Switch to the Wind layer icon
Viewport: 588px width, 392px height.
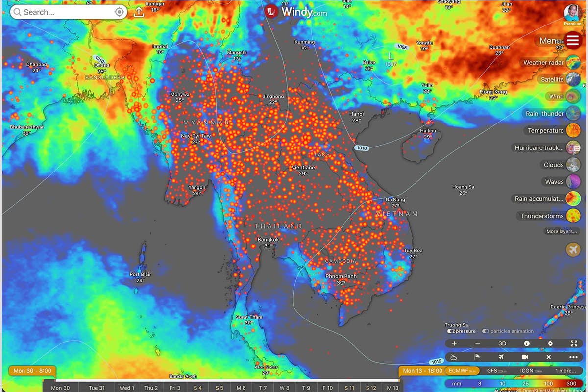click(572, 96)
